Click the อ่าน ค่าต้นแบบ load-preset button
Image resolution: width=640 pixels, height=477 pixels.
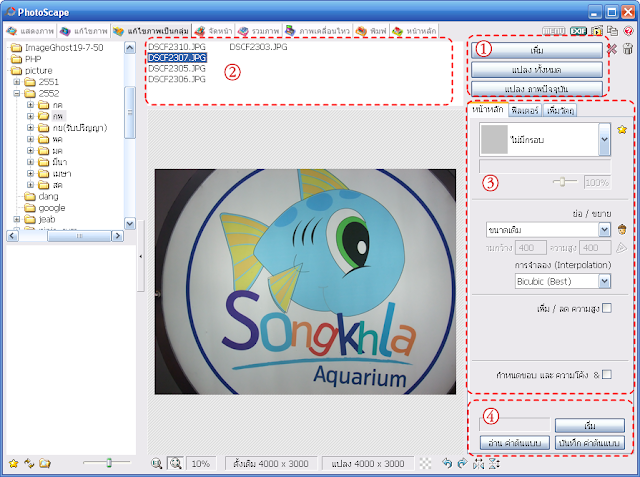click(515, 443)
